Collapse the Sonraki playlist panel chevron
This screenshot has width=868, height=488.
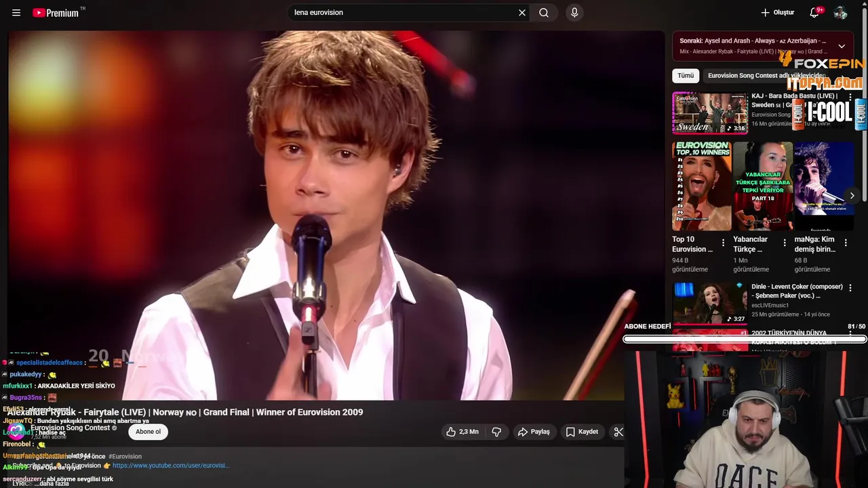click(842, 46)
